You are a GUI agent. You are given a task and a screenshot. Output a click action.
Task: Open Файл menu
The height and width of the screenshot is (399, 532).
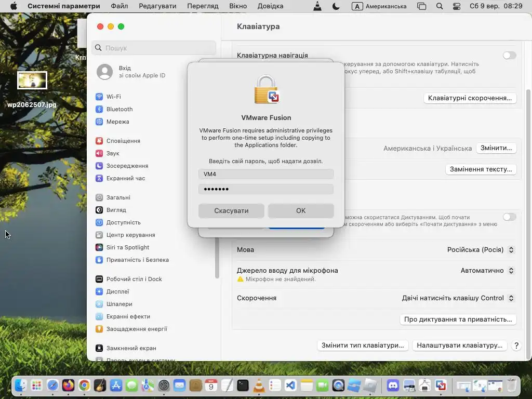[x=119, y=6]
